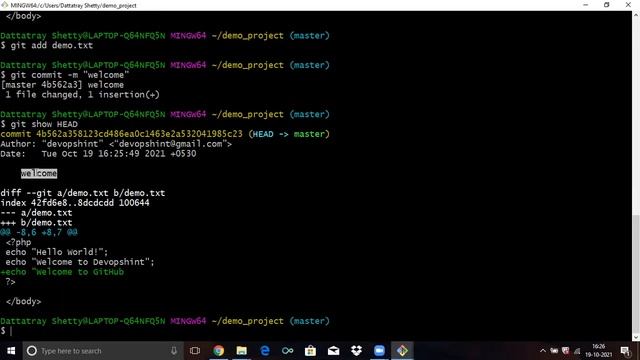Click the 'echo "Hello World!";' line
This screenshot has width=640, height=360.
(x=57, y=252)
